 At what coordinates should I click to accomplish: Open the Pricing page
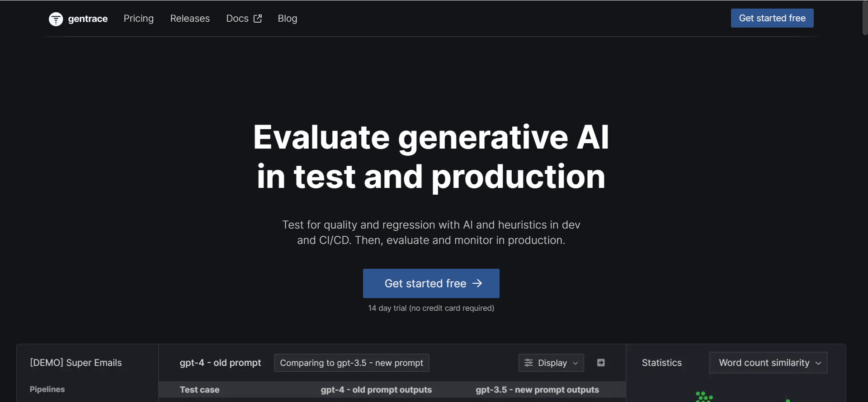point(139,19)
